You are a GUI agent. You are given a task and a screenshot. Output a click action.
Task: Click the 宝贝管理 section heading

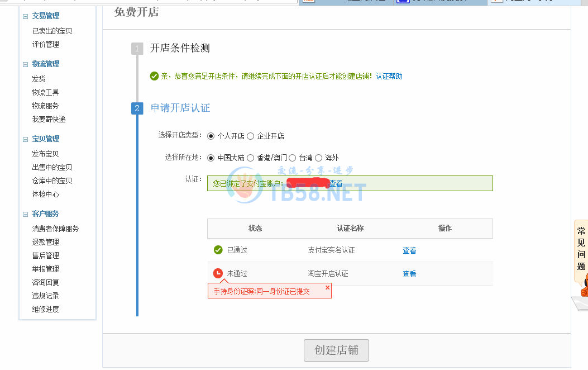tap(46, 139)
